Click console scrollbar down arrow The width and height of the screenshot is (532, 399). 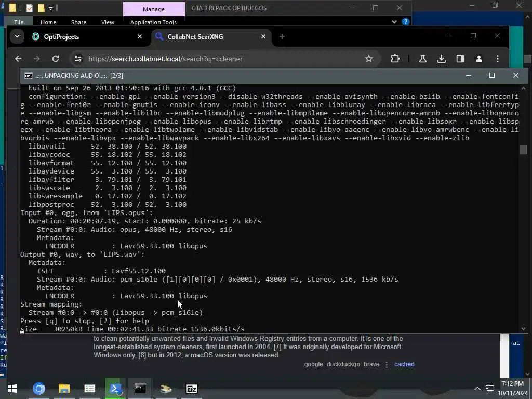523,329
